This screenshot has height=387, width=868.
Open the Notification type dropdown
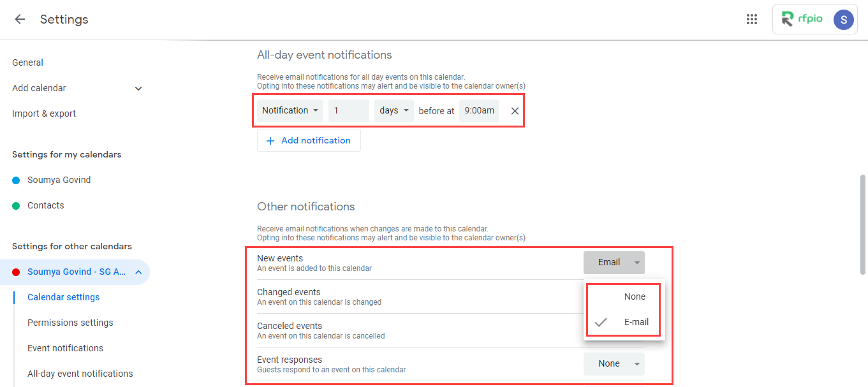pyautogui.click(x=290, y=111)
